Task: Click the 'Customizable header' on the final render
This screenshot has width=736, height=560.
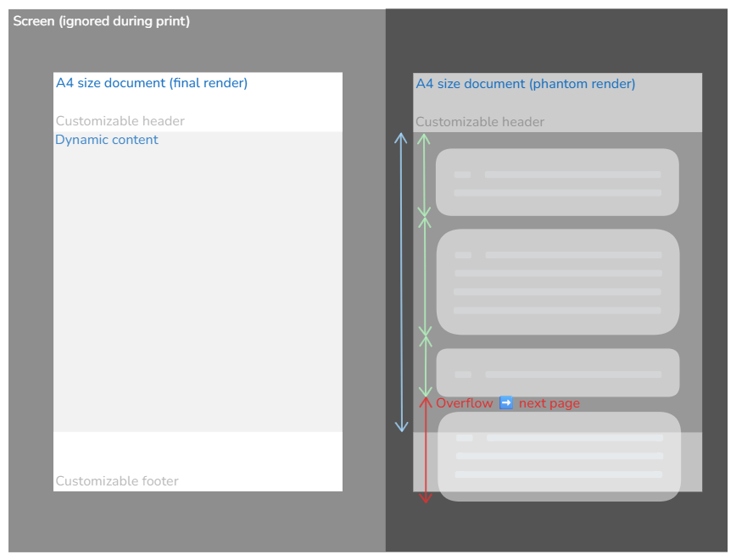Action: click(x=120, y=121)
